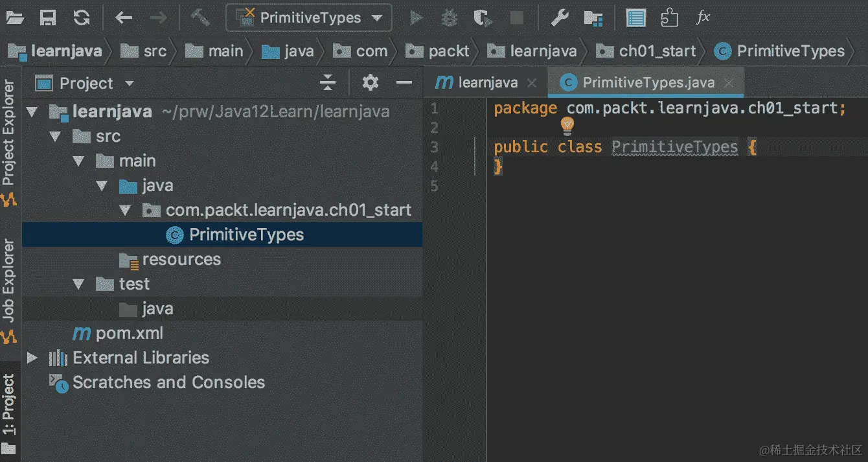Start debugging with the bug icon

pyautogui.click(x=449, y=18)
